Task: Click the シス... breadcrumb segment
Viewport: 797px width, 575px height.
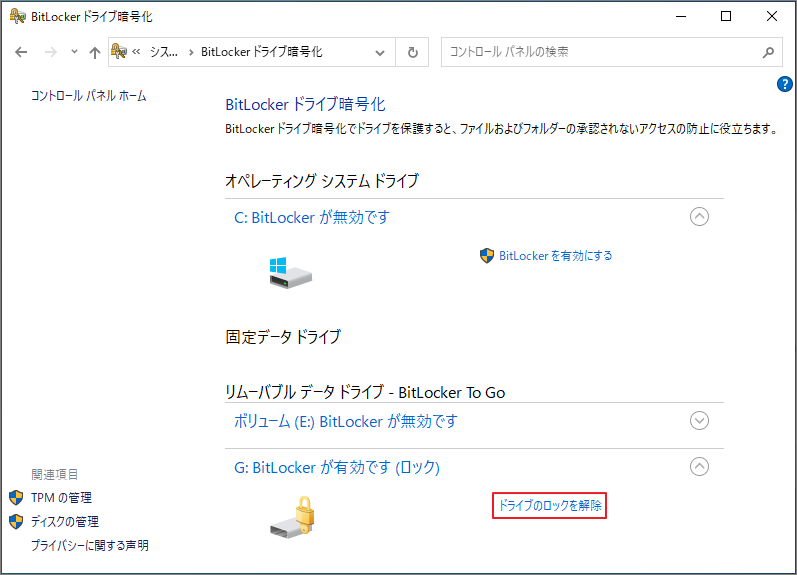Action: tap(164, 52)
